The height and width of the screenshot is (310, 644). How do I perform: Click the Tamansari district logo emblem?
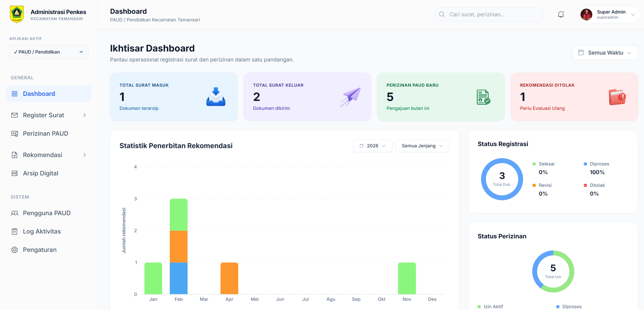pyautogui.click(x=17, y=15)
